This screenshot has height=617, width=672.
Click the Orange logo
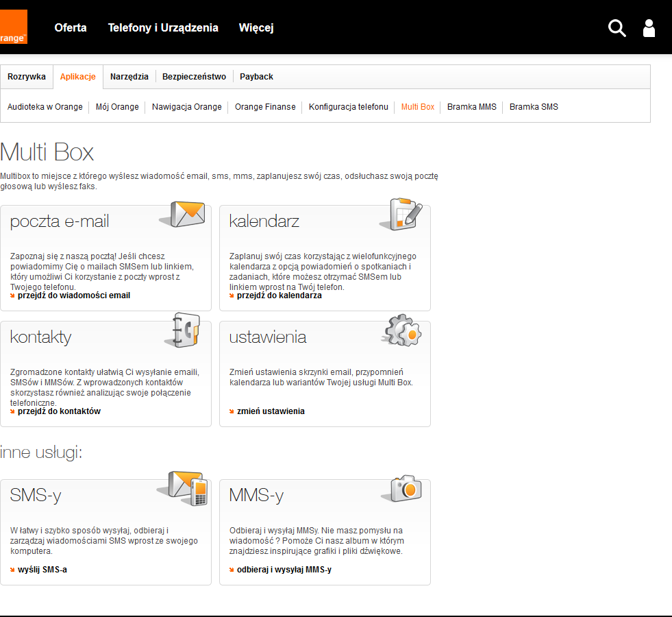(14, 27)
